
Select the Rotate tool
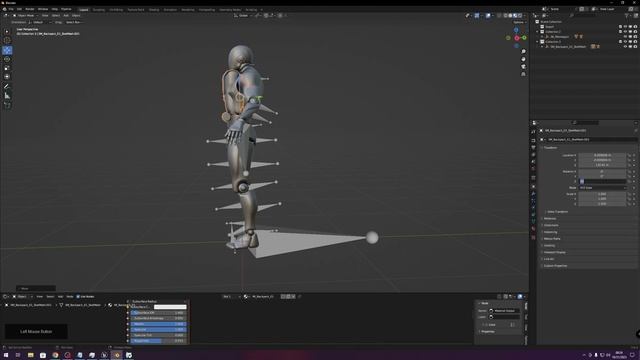(7, 59)
